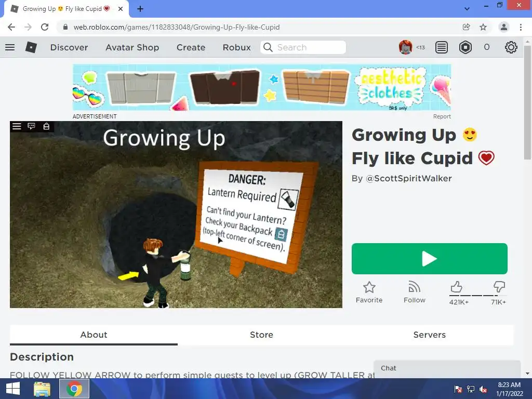The width and height of the screenshot is (532, 399).
Task: Expand the tab search dropdown arrow
Action: pyautogui.click(x=467, y=9)
